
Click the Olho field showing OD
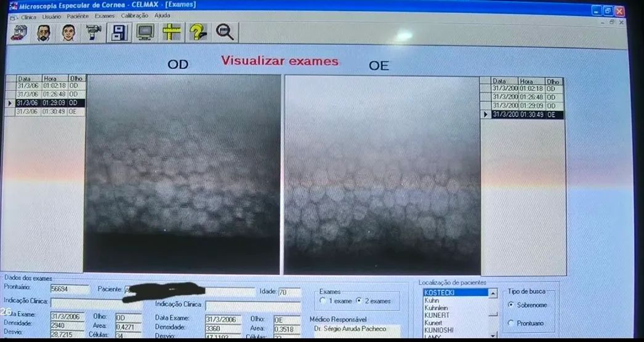[x=128, y=318]
